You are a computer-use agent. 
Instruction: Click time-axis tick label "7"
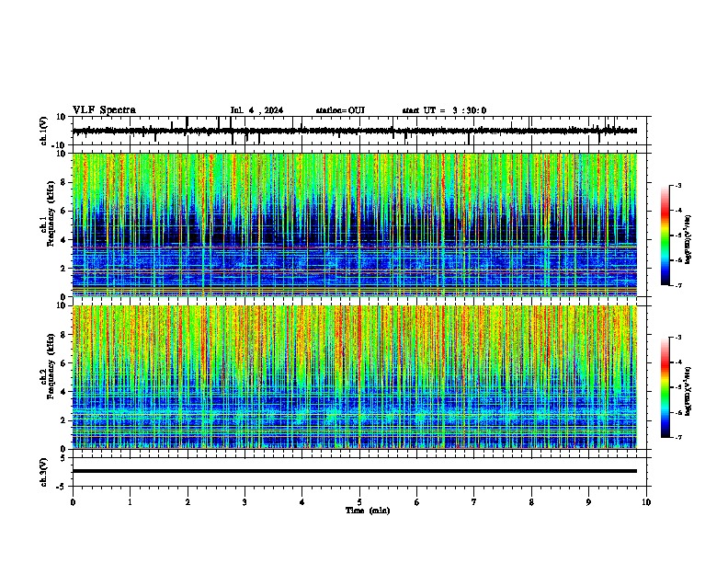474,502
